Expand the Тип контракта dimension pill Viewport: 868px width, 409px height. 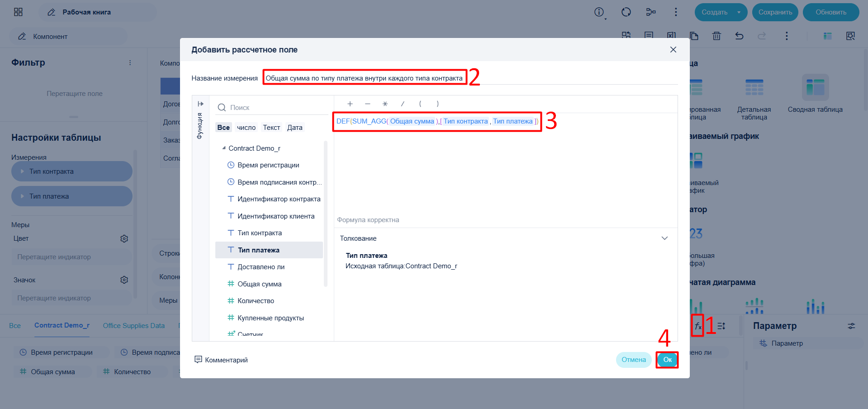[22, 171]
